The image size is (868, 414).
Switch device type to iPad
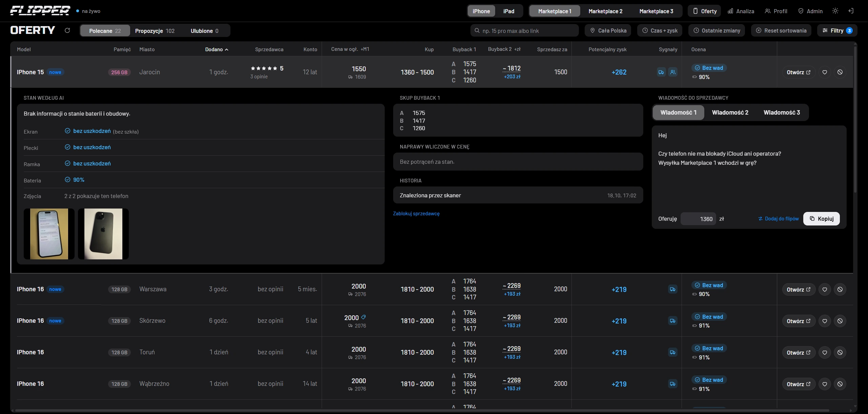click(509, 11)
